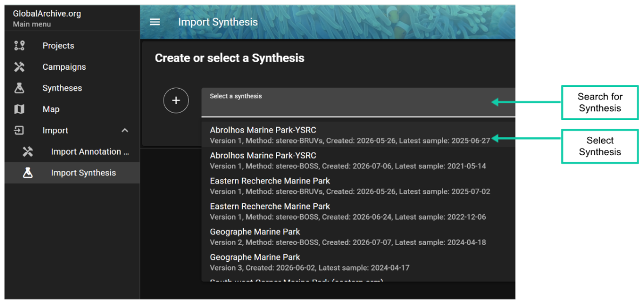Viewport: 644px width, 304px height.
Task: Open the hamburger menu icon
Action: point(155,22)
